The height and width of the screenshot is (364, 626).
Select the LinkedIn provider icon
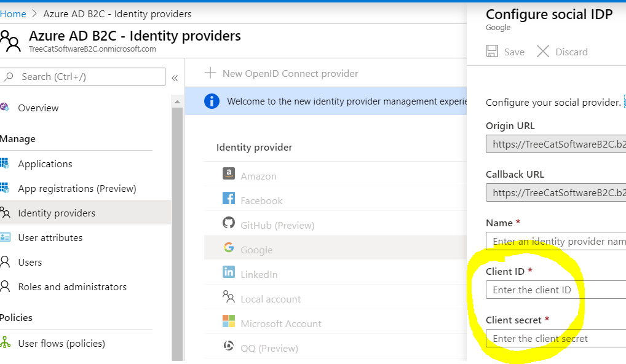point(229,272)
